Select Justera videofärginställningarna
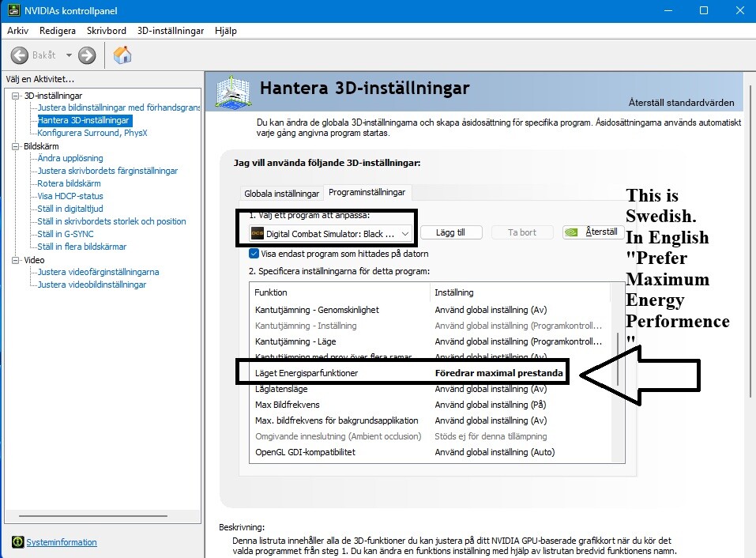 [98, 272]
